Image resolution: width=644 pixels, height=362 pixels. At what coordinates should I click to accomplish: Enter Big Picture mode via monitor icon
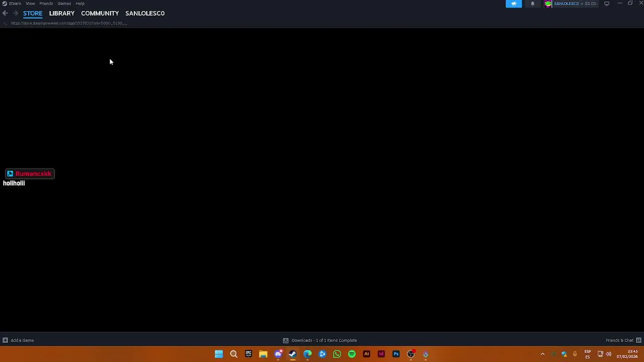[x=607, y=4]
